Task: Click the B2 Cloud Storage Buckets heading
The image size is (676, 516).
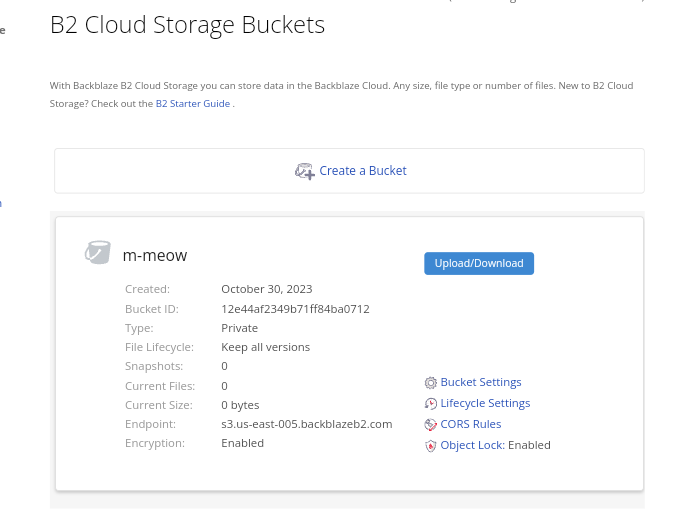Action: [x=187, y=25]
